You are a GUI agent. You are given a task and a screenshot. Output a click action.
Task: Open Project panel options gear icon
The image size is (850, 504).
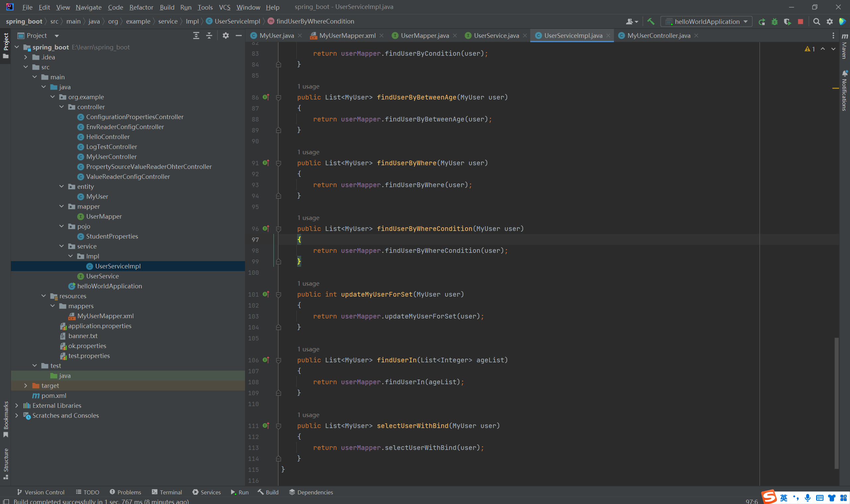coord(226,36)
